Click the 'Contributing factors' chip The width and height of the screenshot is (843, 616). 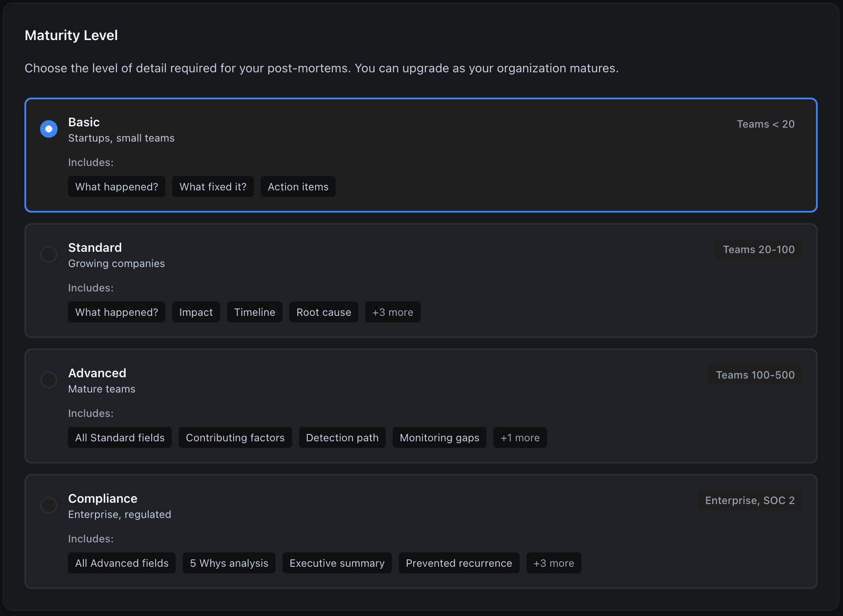click(x=235, y=438)
